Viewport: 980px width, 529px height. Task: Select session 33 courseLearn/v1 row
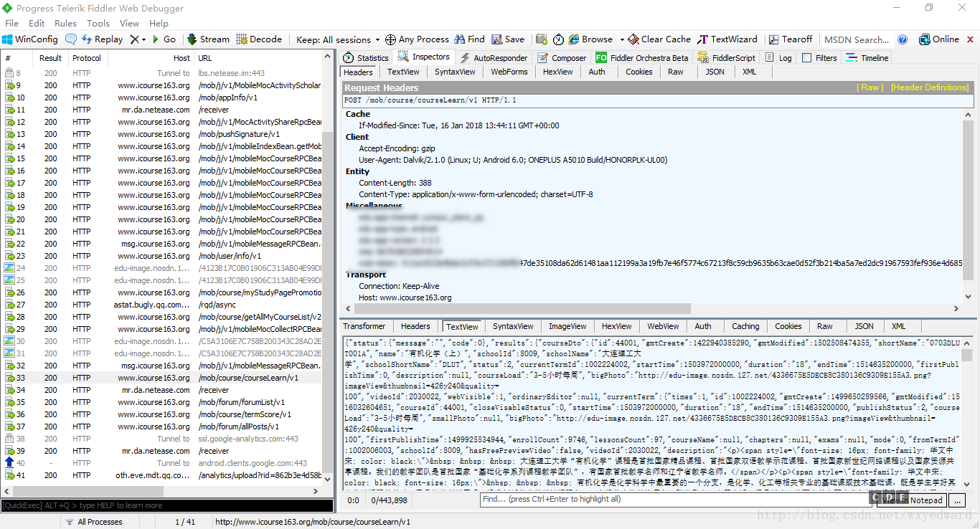[x=163, y=378]
